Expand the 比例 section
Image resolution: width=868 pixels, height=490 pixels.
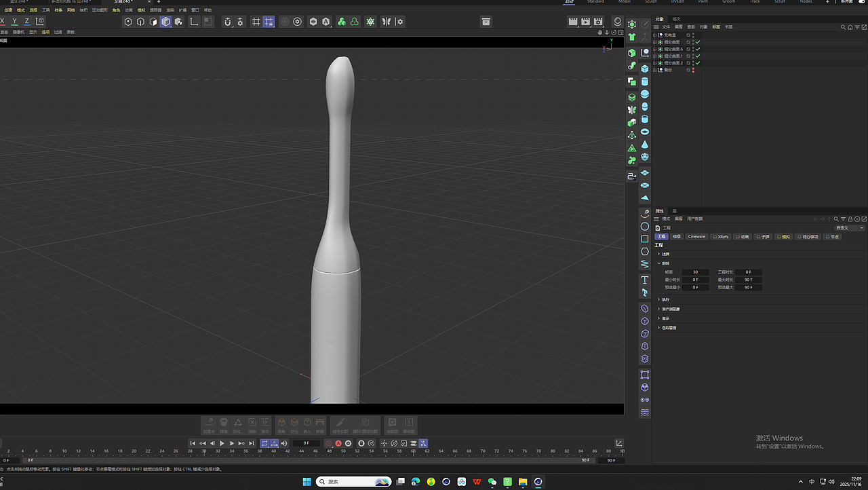pos(658,254)
